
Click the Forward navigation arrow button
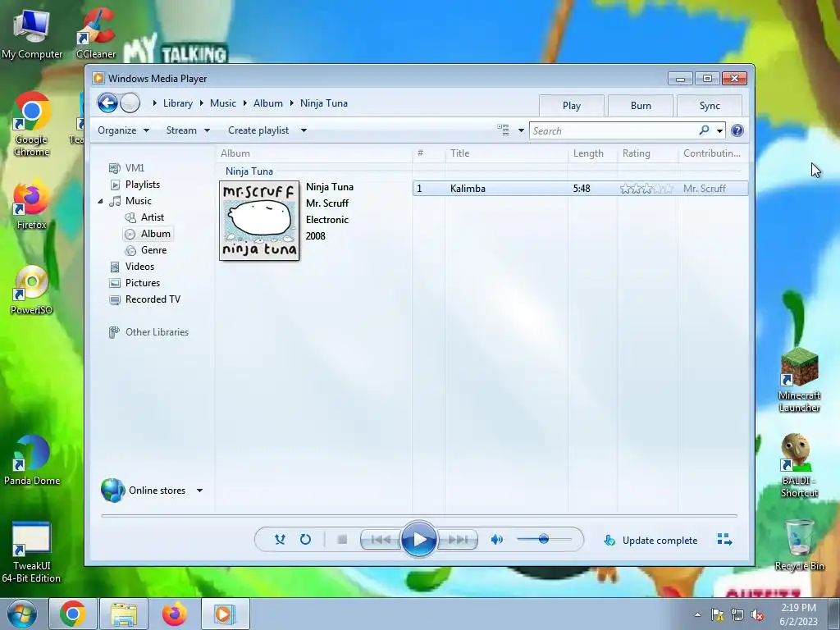(130, 103)
